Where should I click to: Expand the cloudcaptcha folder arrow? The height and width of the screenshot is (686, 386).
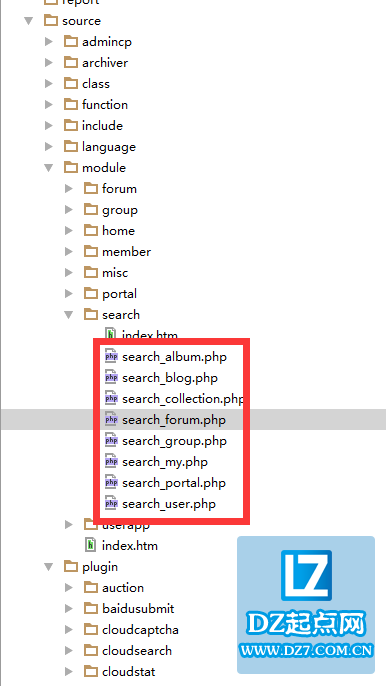point(69,630)
